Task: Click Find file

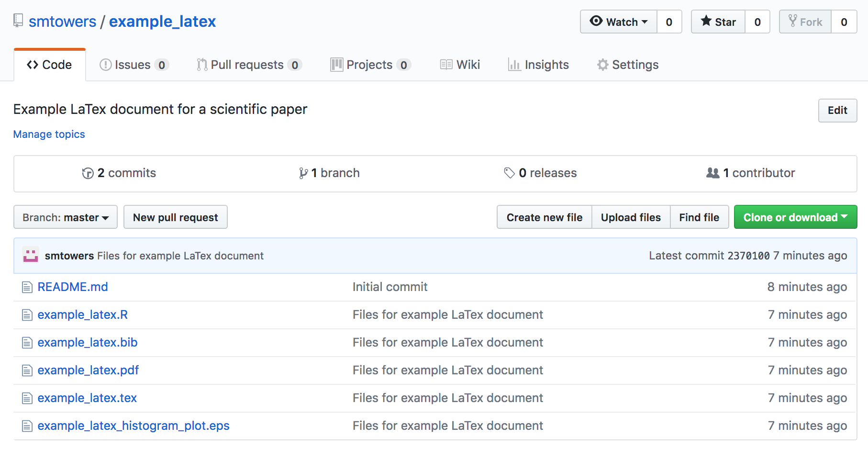Action: click(699, 217)
